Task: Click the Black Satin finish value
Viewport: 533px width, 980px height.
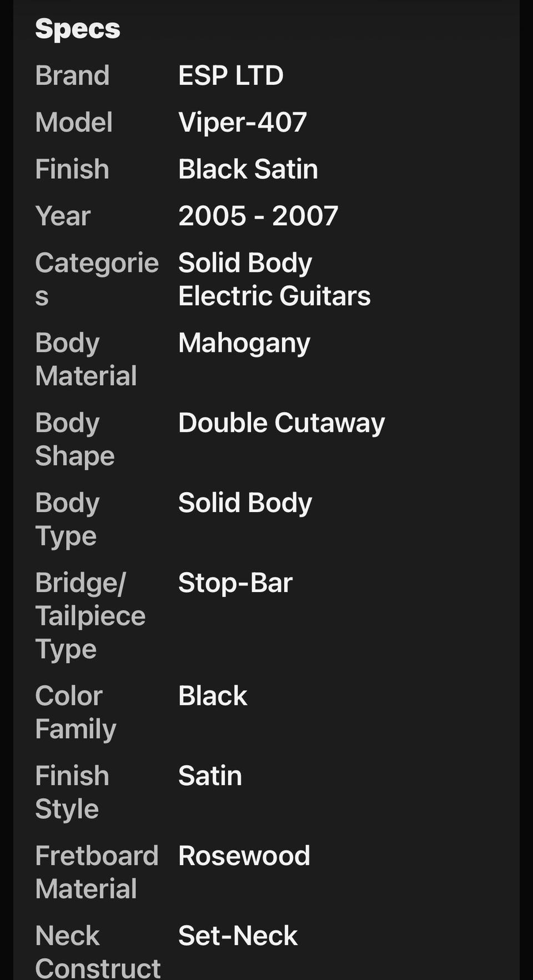Action: coord(248,169)
